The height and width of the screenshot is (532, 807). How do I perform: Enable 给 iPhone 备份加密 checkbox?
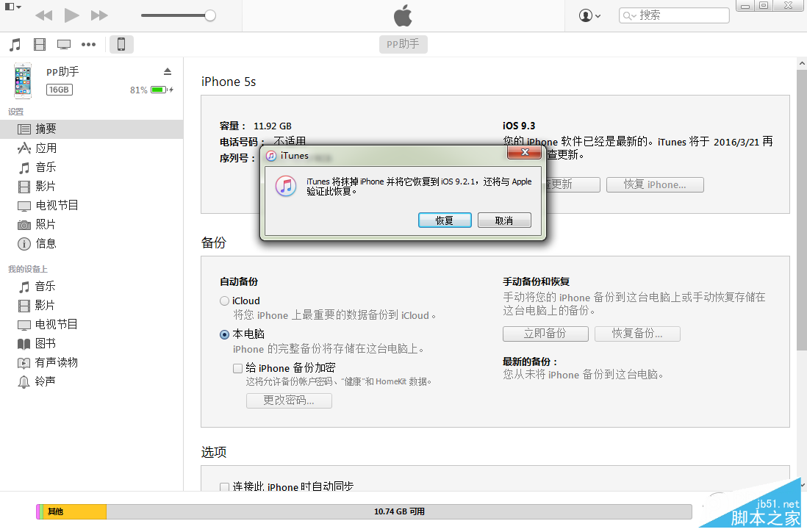tap(238, 368)
